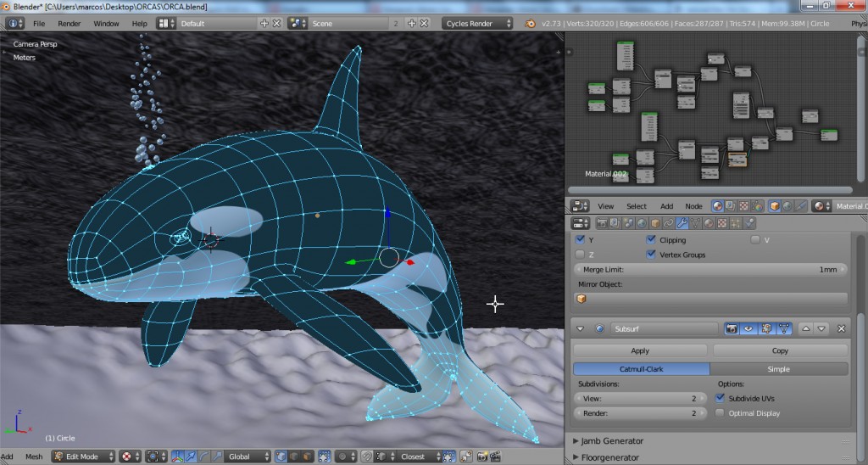Click the Apply button for Subsurf
The width and height of the screenshot is (868, 465).
pos(640,350)
